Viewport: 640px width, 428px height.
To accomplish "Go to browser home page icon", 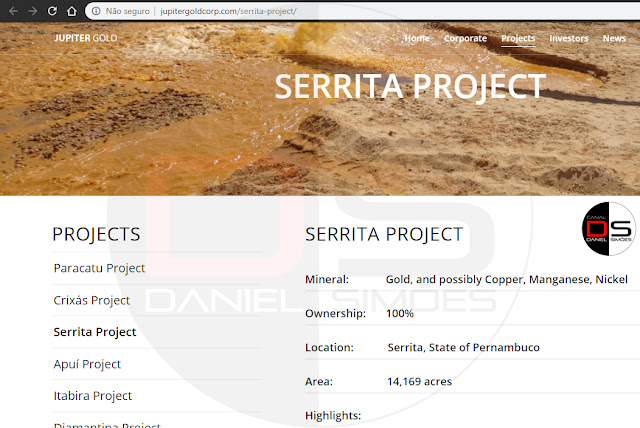I will point(72,11).
